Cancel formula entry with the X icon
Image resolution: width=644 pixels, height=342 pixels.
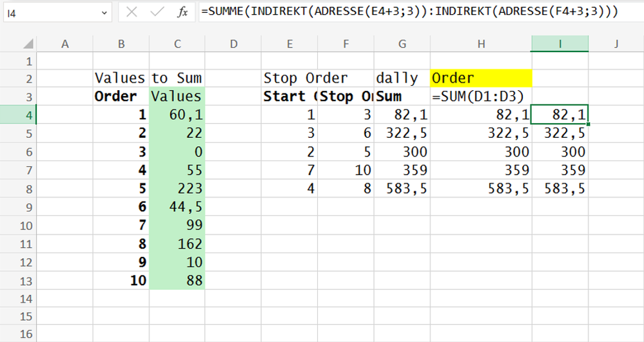pyautogui.click(x=132, y=12)
